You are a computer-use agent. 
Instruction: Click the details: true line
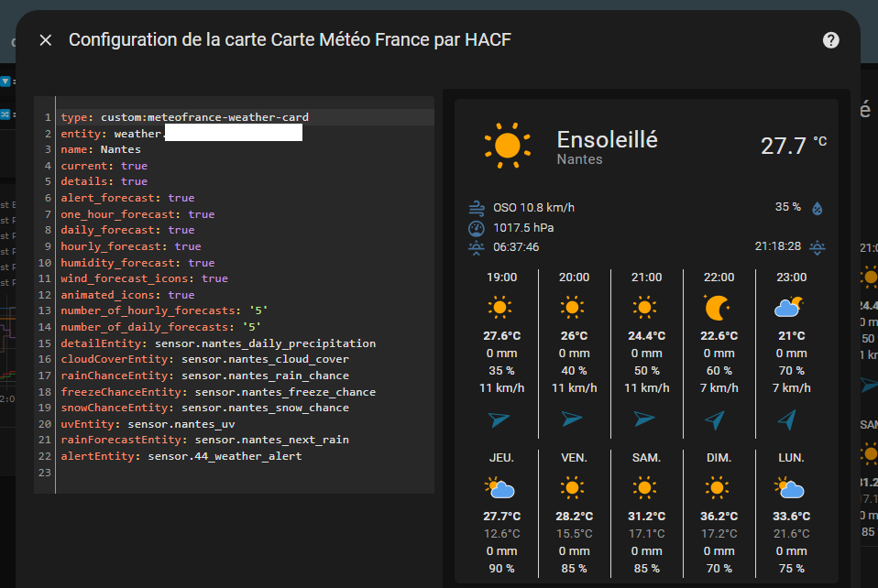tap(104, 181)
